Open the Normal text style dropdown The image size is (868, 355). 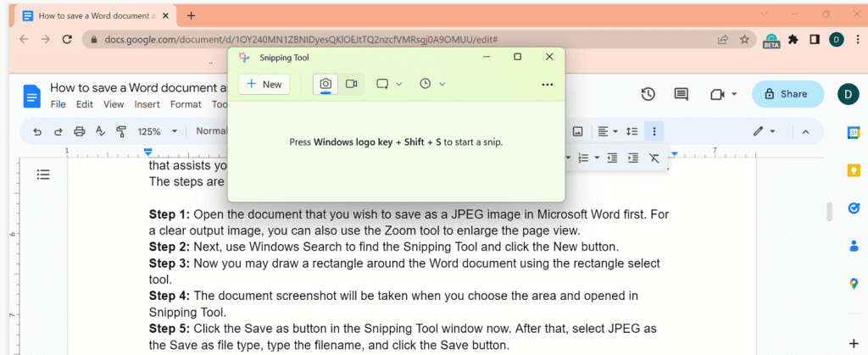211,131
